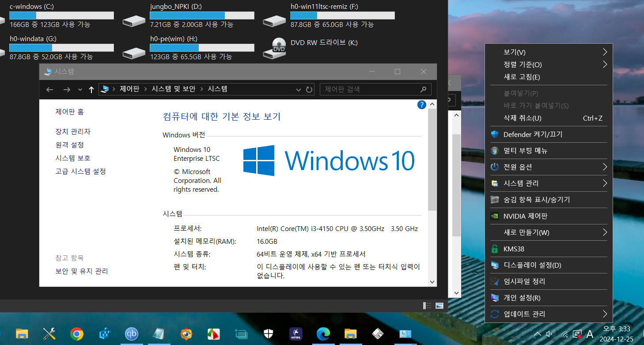Toggle 숨김 항목 표시/숨기기 entry

click(548, 200)
